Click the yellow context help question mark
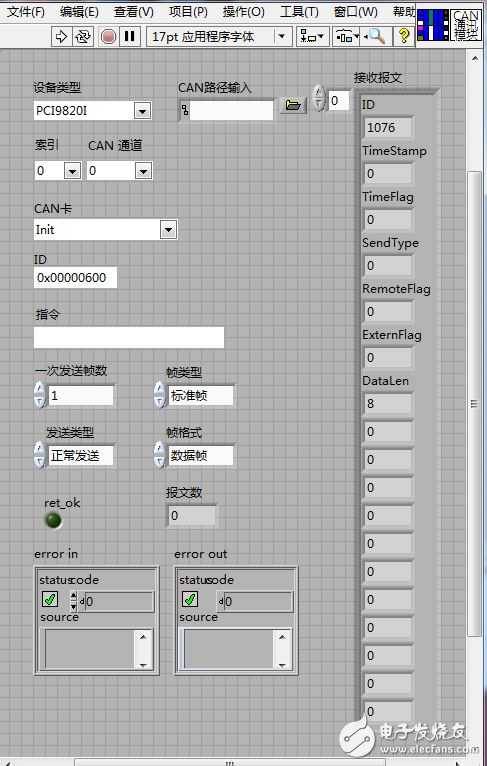Viewport: 487px width, 766px height. click(403, 36)
